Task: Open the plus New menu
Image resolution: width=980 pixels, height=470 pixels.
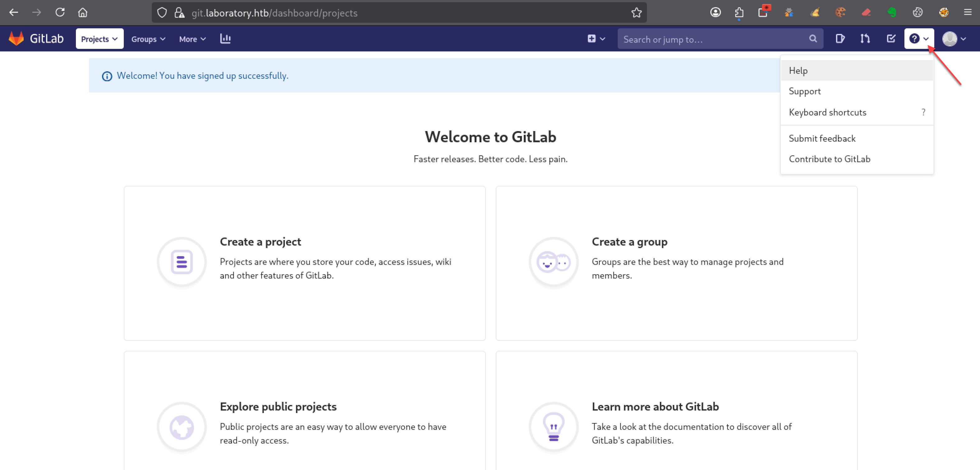Action: point(596,39)
